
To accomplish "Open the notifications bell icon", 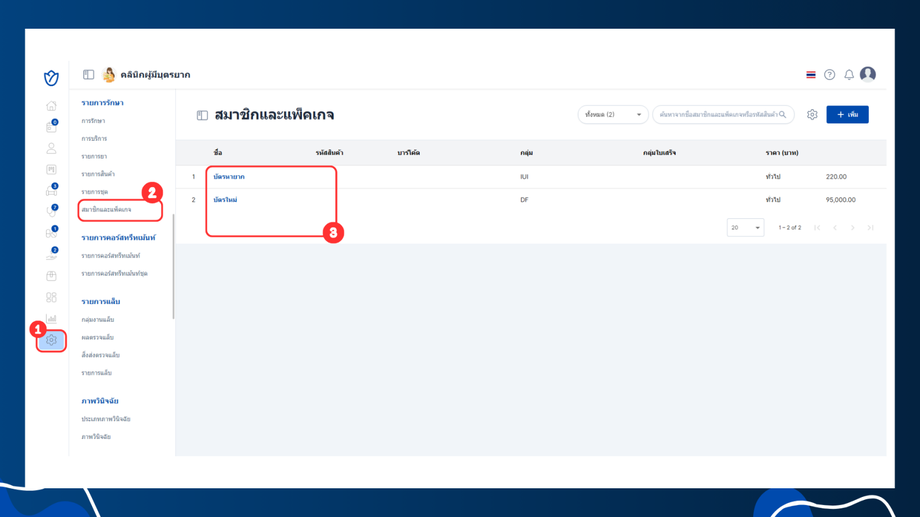I will point(849,75).
